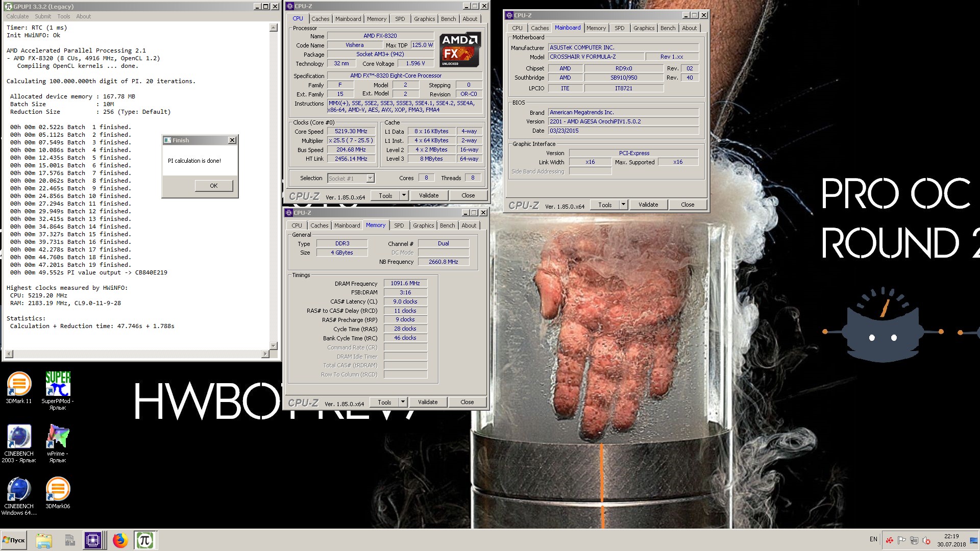This screenshot has width=980, height=551.
Task: Open CINEBENCH Windows 64 desktop shortcut
Action: click(x=19, y=496)
